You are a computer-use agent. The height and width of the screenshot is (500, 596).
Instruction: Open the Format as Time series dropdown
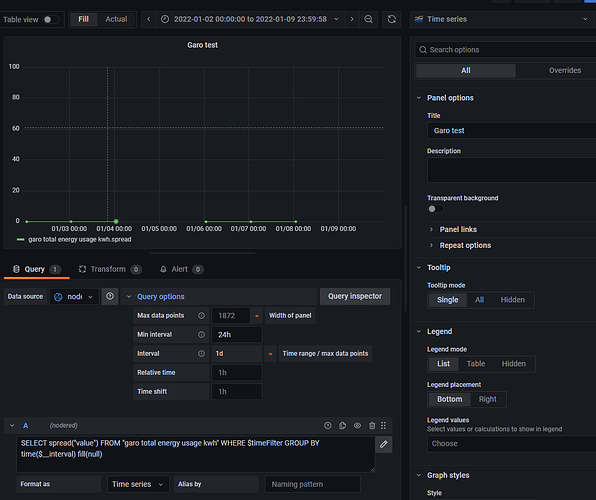click(x=138, y=484)
